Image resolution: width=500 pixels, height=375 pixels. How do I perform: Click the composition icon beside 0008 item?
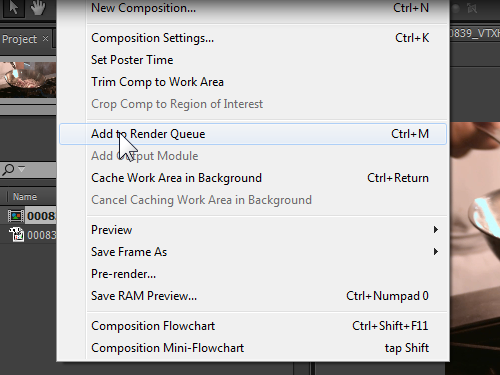(x=16, y=216)
